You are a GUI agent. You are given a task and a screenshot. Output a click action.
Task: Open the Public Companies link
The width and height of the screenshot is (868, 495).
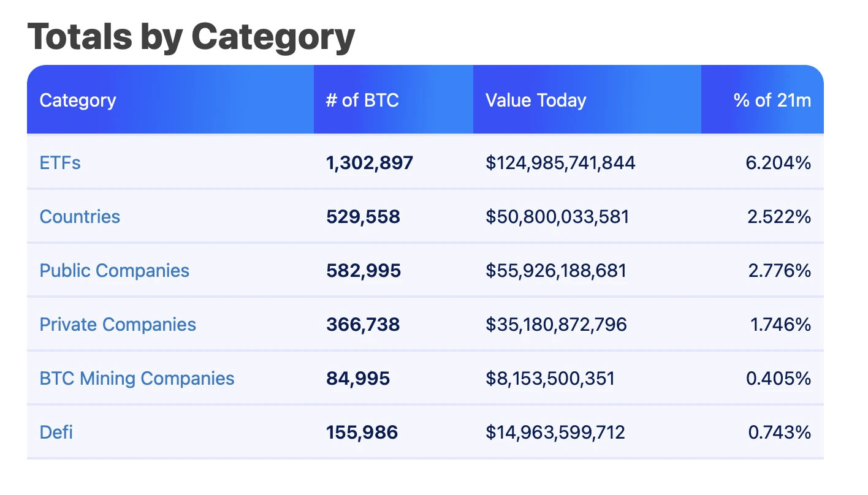(x=114, y=271)
